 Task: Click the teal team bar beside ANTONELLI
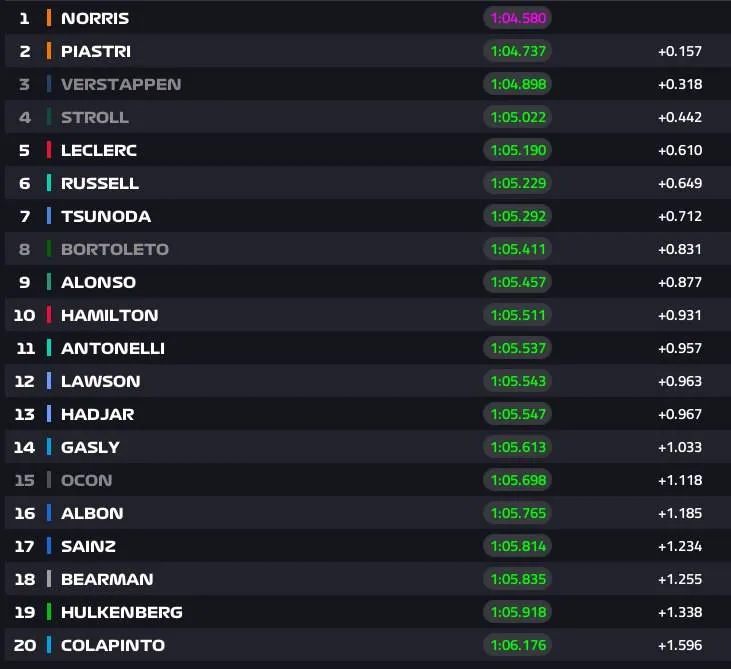coord(48,348)
